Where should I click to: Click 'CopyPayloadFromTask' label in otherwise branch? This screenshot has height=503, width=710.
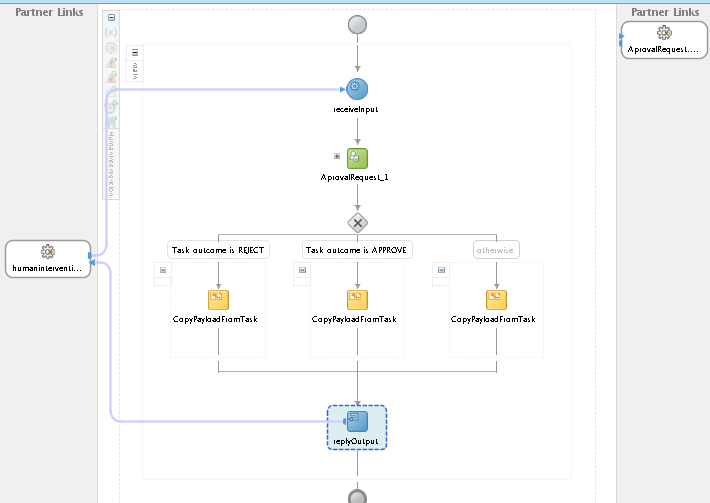coord(493,319)
